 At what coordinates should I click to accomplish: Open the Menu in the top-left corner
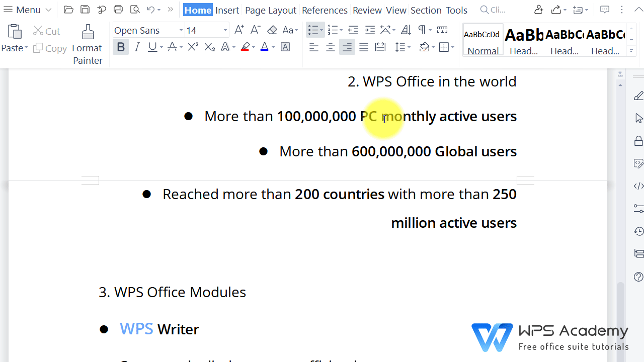point(24,9)
